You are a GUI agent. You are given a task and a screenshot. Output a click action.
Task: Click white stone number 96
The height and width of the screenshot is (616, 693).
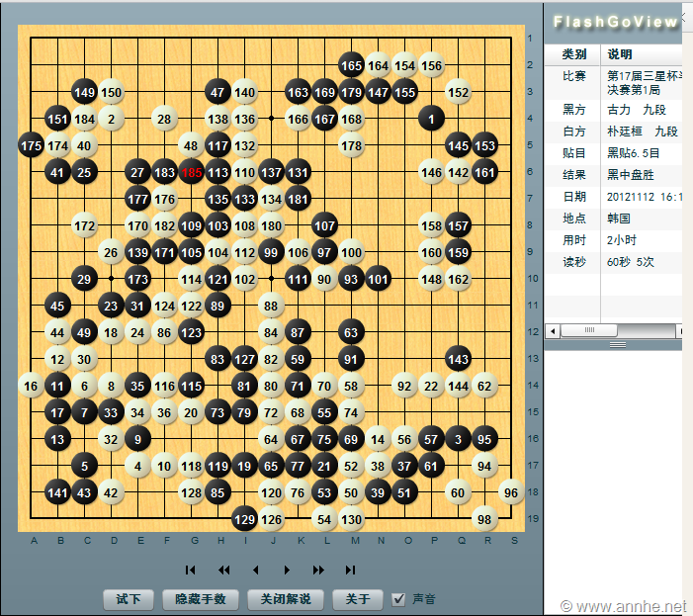tap(510, 492)
